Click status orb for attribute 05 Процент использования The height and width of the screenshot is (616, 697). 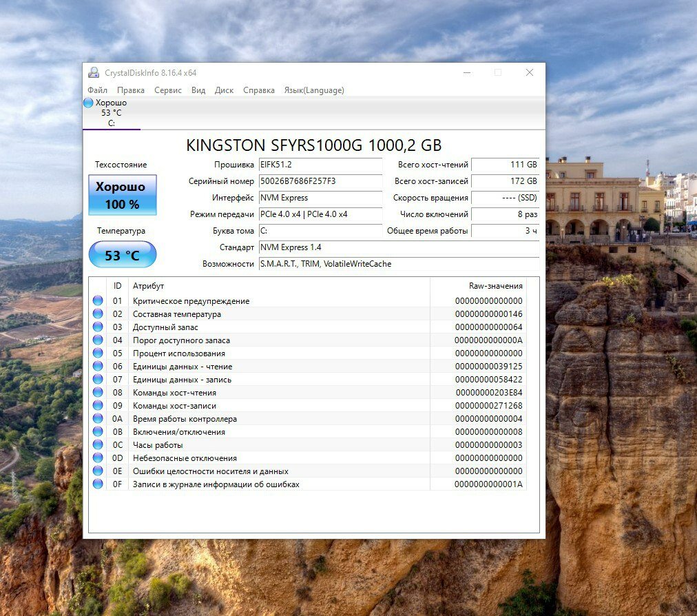tap(98, 353)
